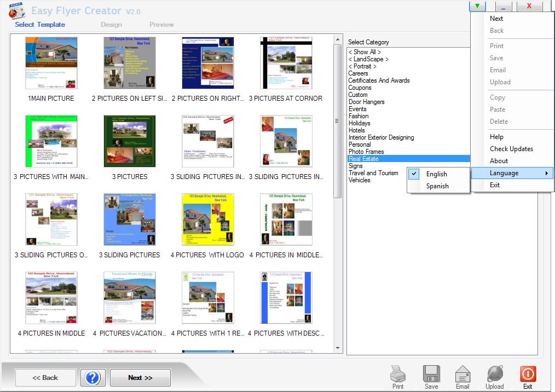Switch language to Spanish
The width and height of the screenshot is (555, 392).
point(437,186)
